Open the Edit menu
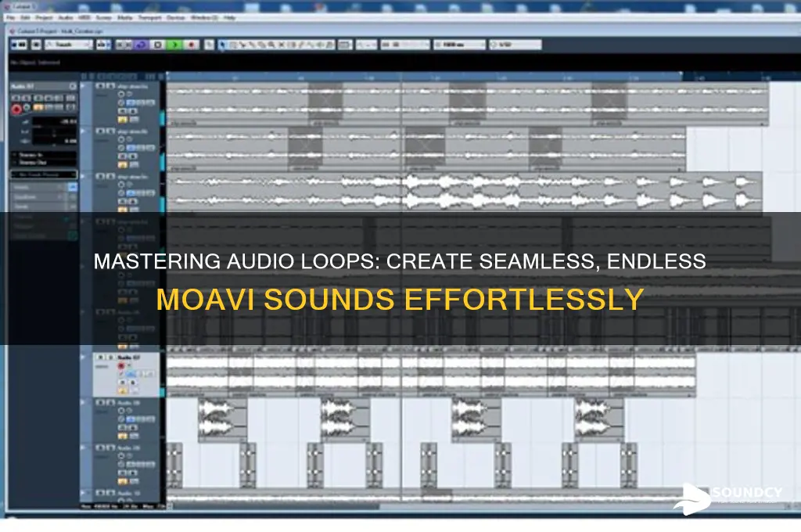Screen dimensions: 801x532 (x=25, y=18)
